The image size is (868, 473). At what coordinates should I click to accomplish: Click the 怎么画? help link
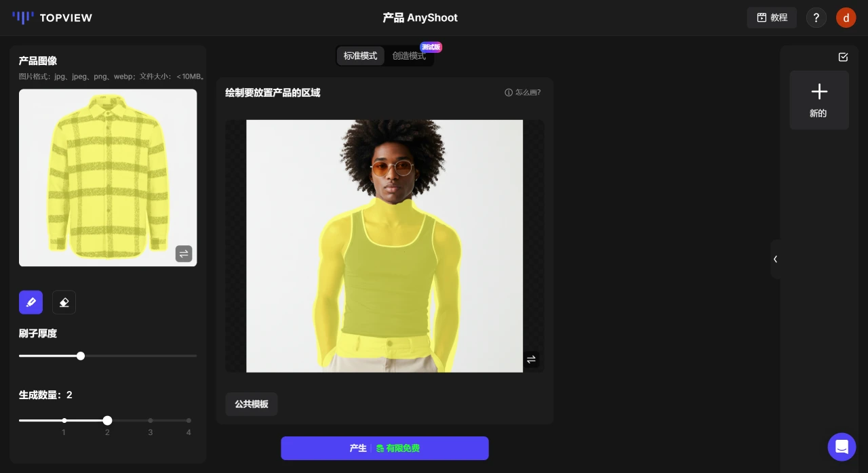[528, 92]
